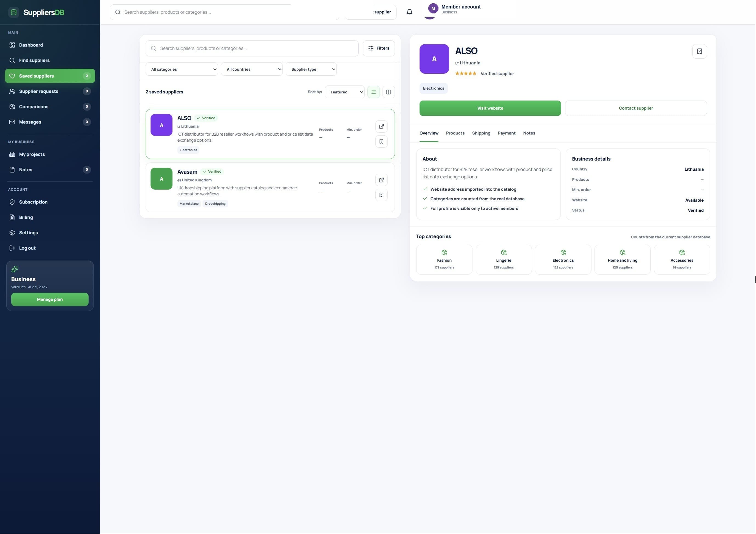Open Avasam supplier external link icon
The height and width of the screenshot is (534, 756).
(x=381, y=180)
